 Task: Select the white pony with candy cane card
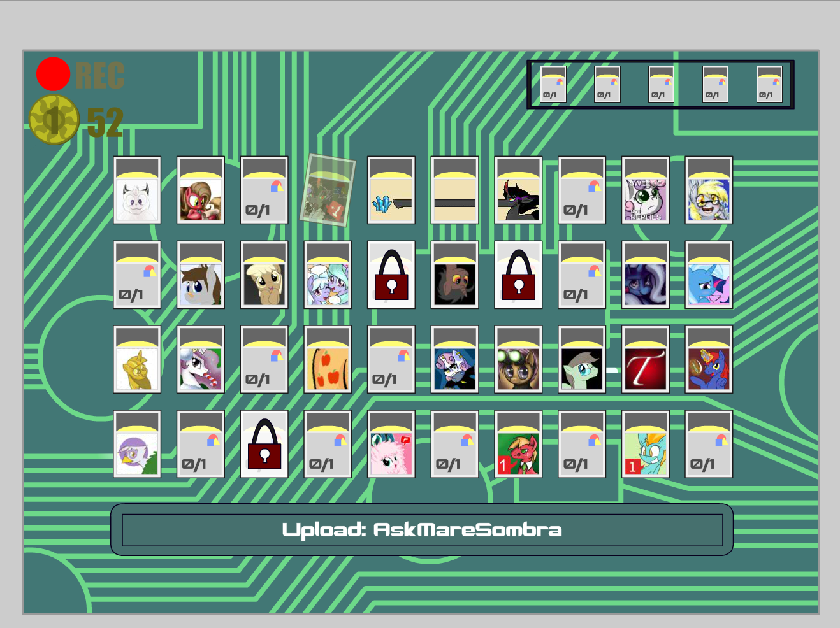click(x=201, y=359)
